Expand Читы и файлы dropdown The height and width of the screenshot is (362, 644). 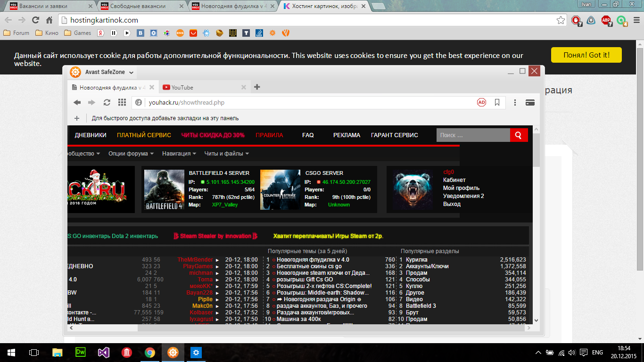[227, 154]
